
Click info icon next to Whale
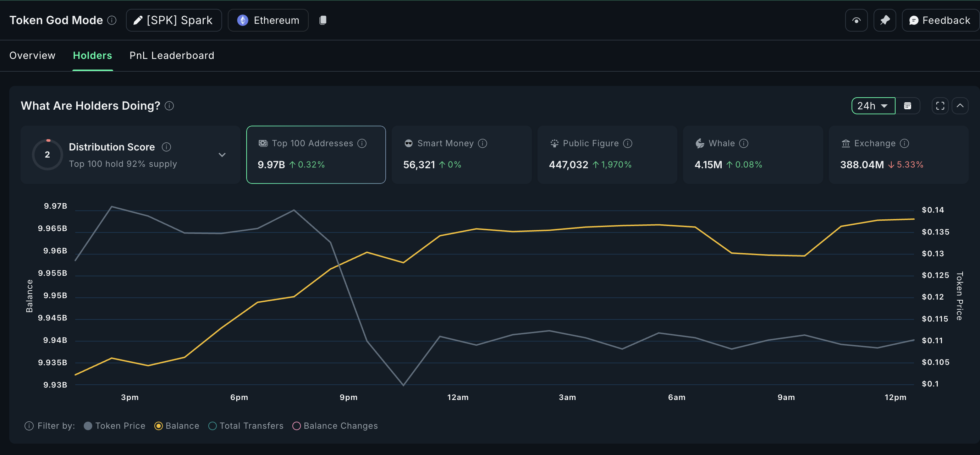[743, 143]
